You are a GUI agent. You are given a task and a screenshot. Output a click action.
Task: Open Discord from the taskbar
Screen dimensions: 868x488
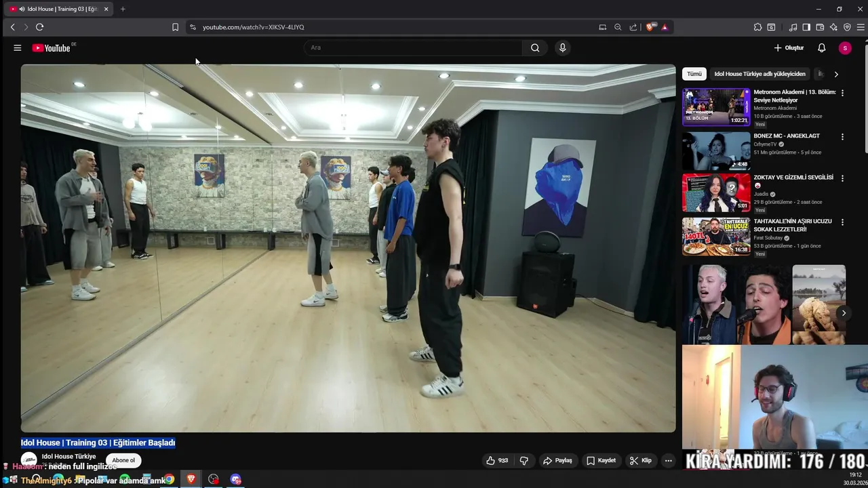pos(235,479)
